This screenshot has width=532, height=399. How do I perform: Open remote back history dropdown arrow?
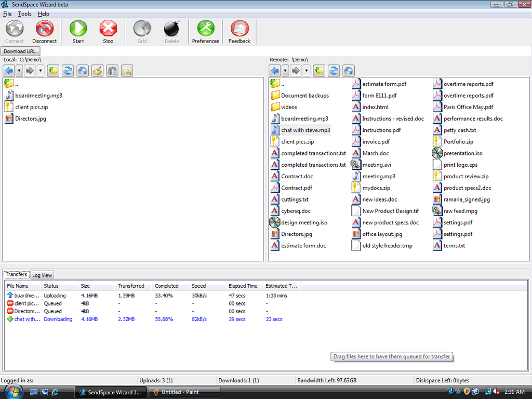tap(285, 71)
